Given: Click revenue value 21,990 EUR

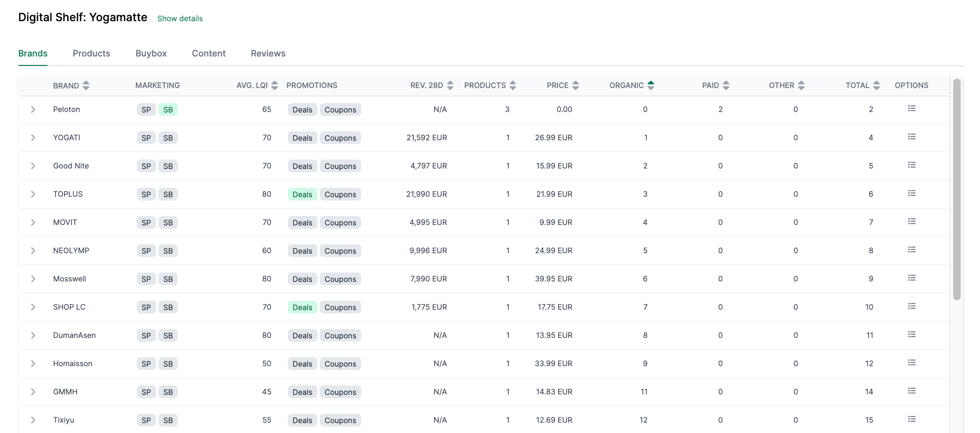Looking at the screenshot, I should click(427, 194).
